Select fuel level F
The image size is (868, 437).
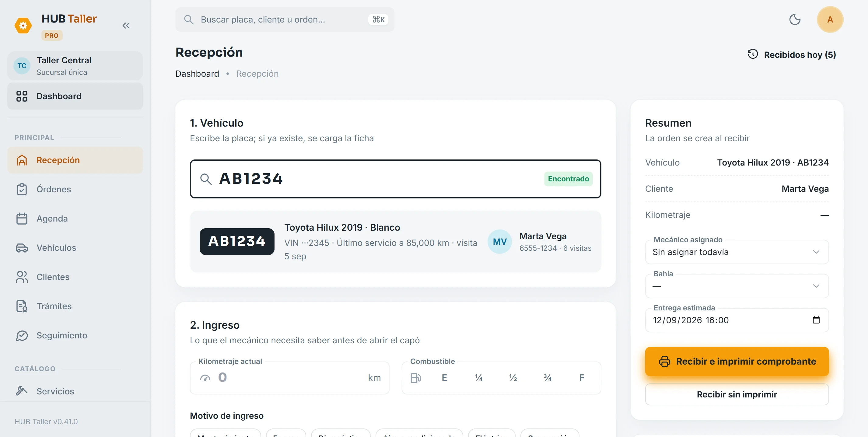pyautogui.click(x=582, y=378)
